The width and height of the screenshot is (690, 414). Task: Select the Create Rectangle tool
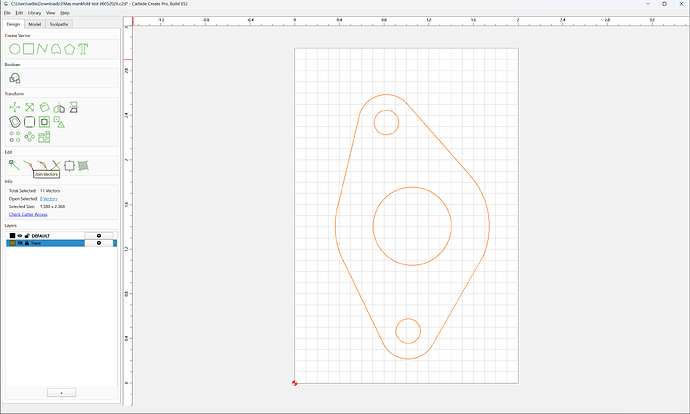coord(29,49)
